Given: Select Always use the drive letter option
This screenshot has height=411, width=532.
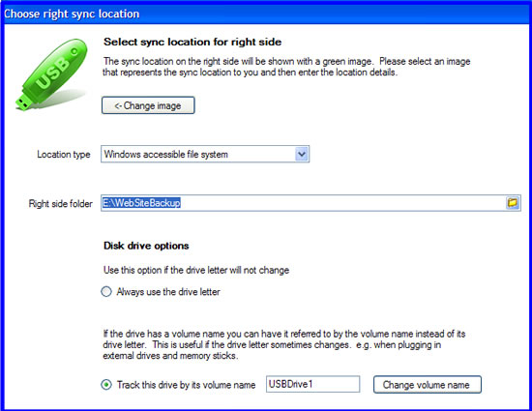Looking at the screenshot, I should click(x=106, y=292).
